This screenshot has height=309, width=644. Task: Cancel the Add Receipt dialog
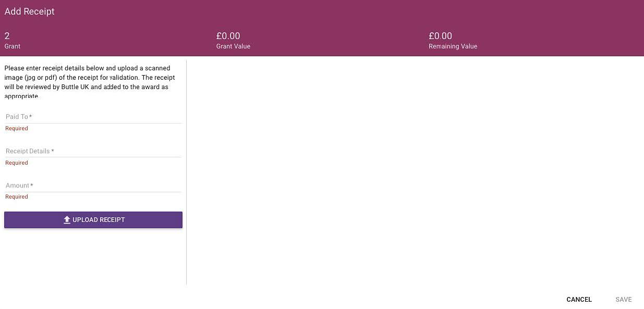point(579,300)
